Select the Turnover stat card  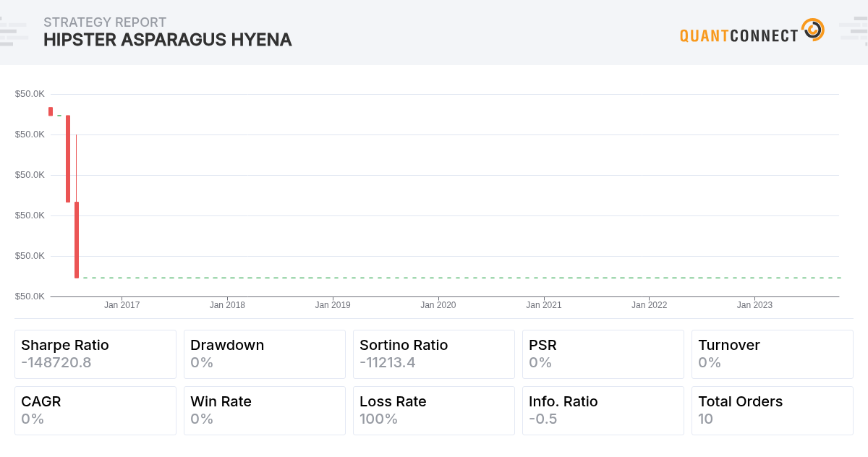(x=773, y=354)
